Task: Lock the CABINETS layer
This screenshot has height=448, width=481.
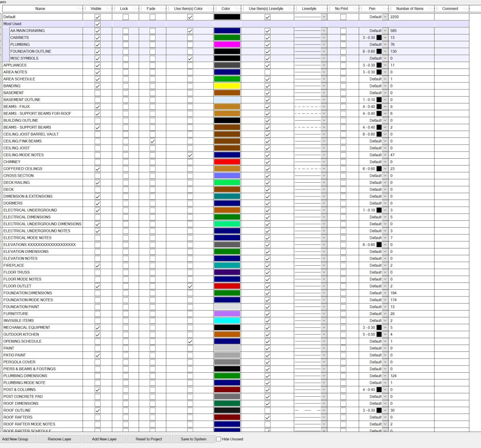Action: (125, 38)
